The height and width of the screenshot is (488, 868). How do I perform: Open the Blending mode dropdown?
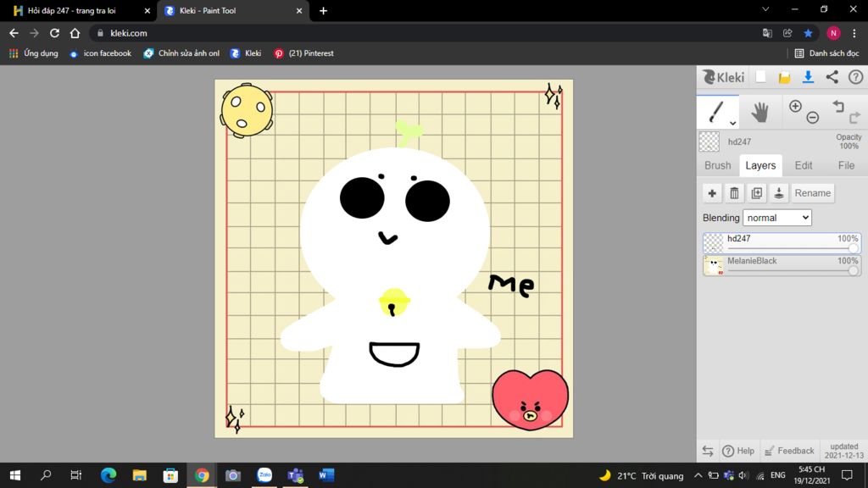click(x=777, y=218)
